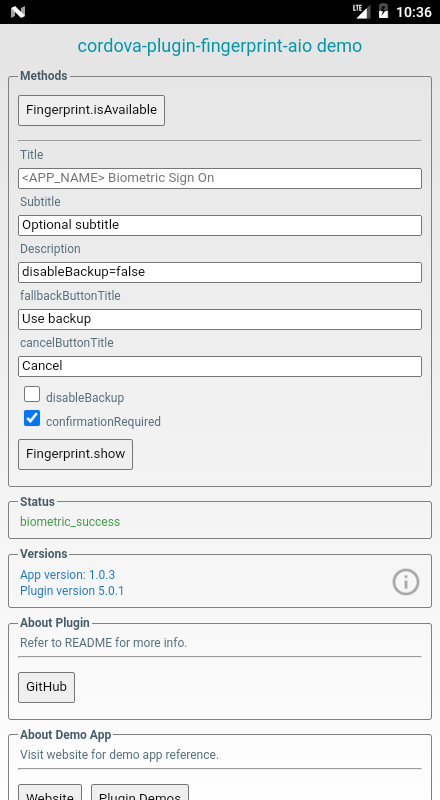Focus the Title input field
The image size is (440, 800).
220,179
